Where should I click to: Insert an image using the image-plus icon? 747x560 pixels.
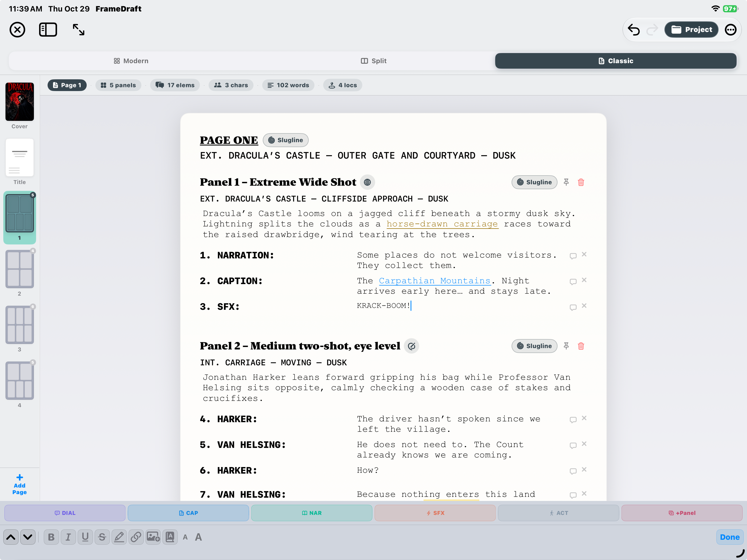click(x=153, y=537)
